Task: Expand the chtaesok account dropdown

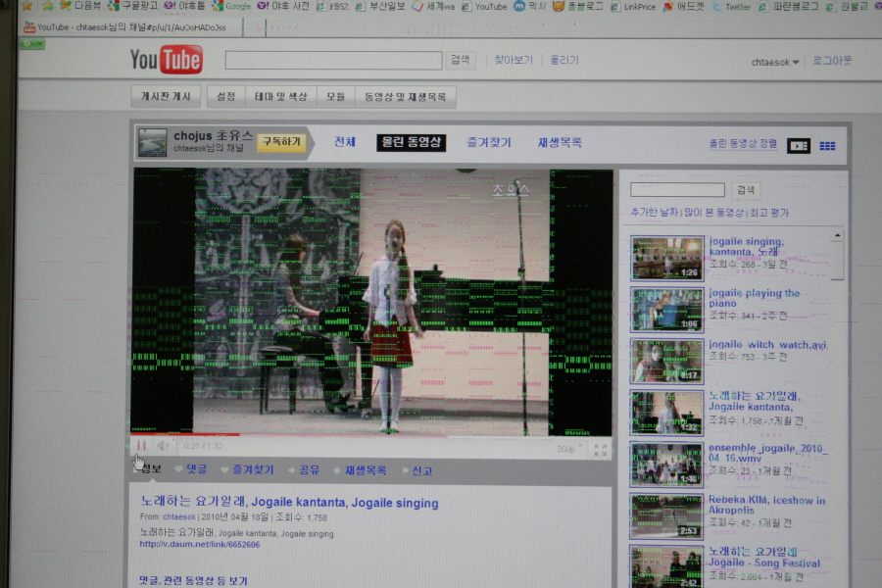Action: 775,62
